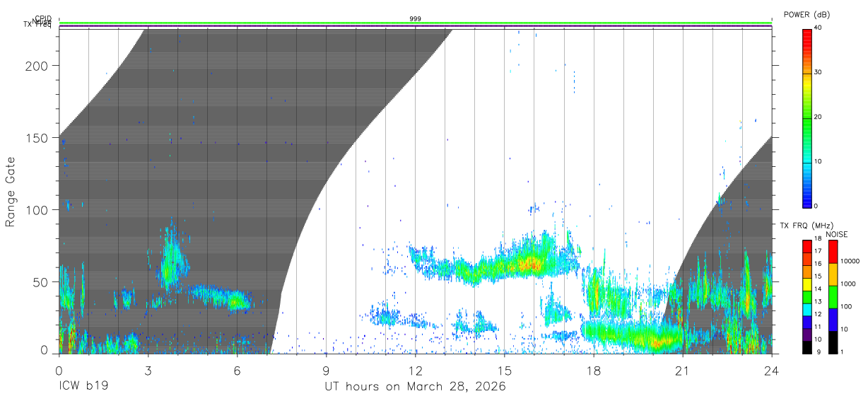Click the '3' hour tick on time axis
Viewport: 868px width, 401px height.
(x=148, y=370)
